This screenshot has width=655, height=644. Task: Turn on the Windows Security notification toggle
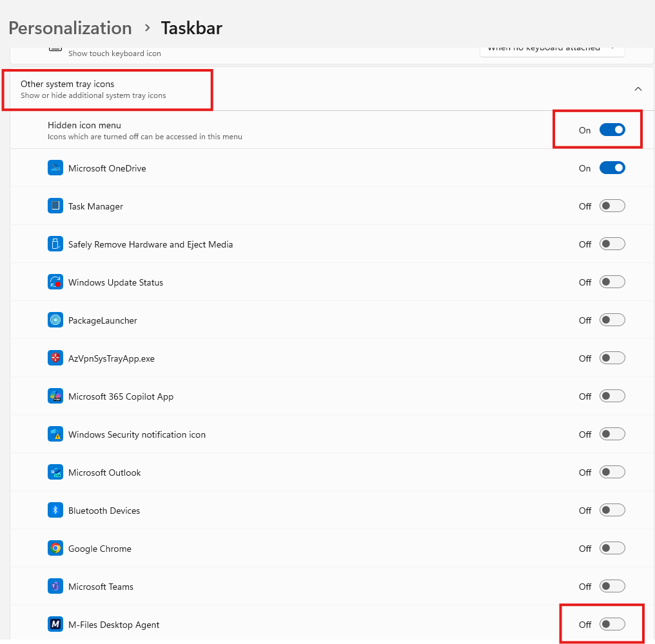612,434
